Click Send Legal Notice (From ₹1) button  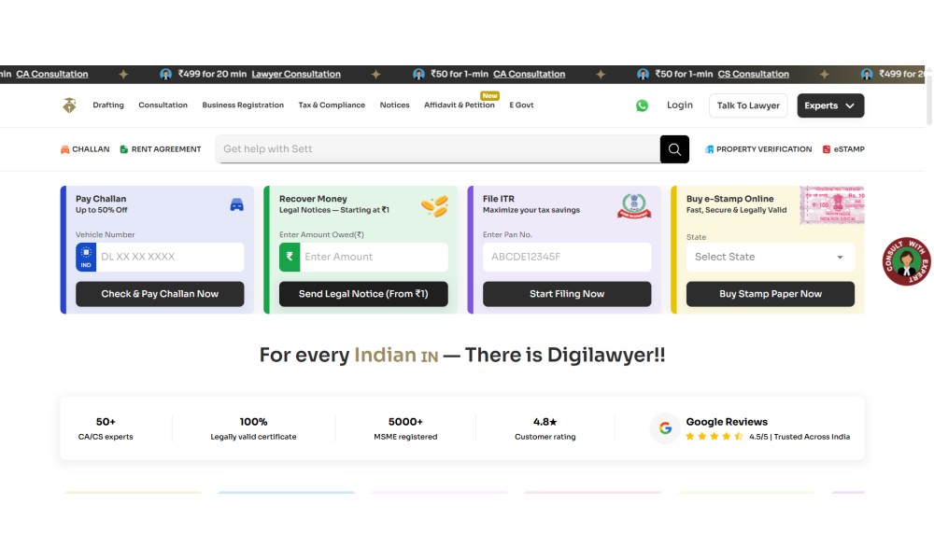pyautogui.click(x=363, y=294)
